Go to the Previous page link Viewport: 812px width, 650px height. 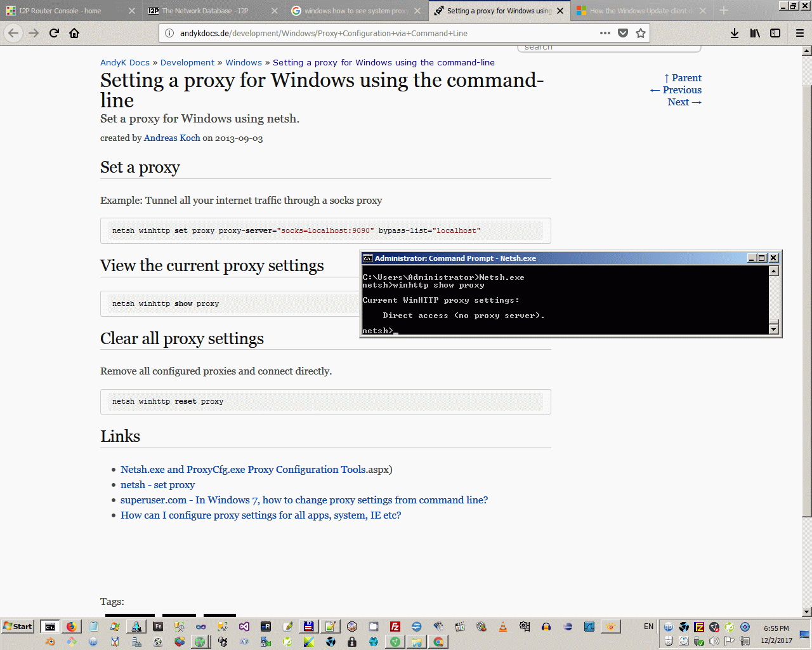[676, 90]
